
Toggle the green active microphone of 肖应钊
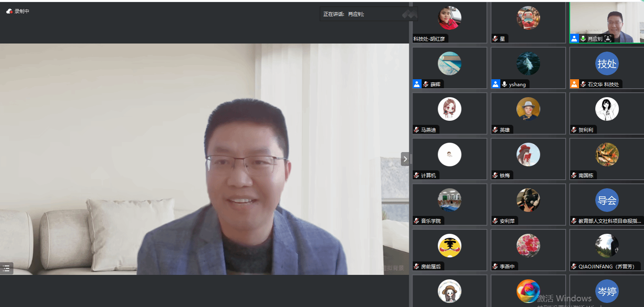[583, 39]
